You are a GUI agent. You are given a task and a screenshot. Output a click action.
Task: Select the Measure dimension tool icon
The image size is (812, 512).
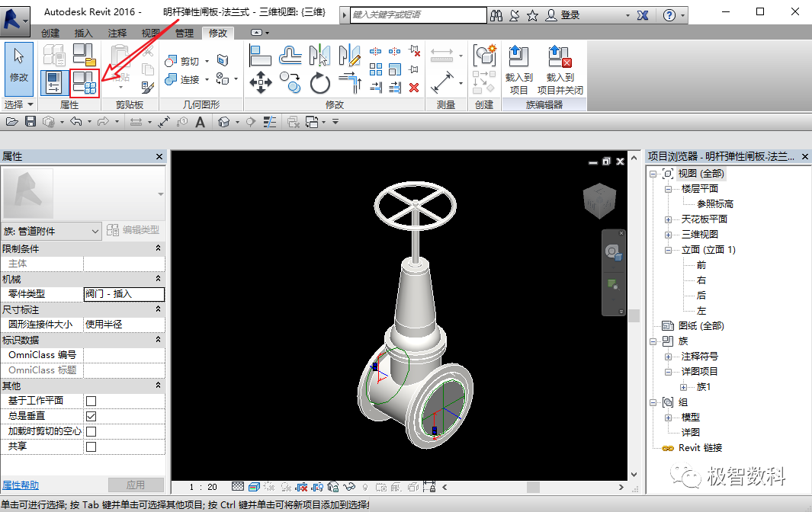(x=441, y=82)
